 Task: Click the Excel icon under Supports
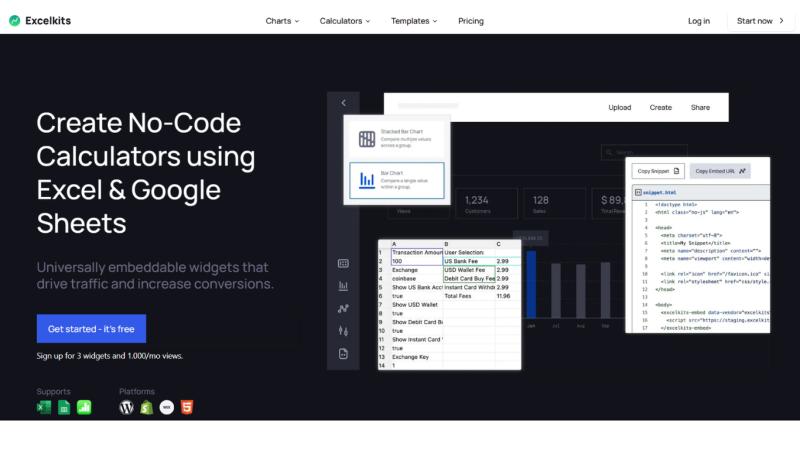(44, 407)
